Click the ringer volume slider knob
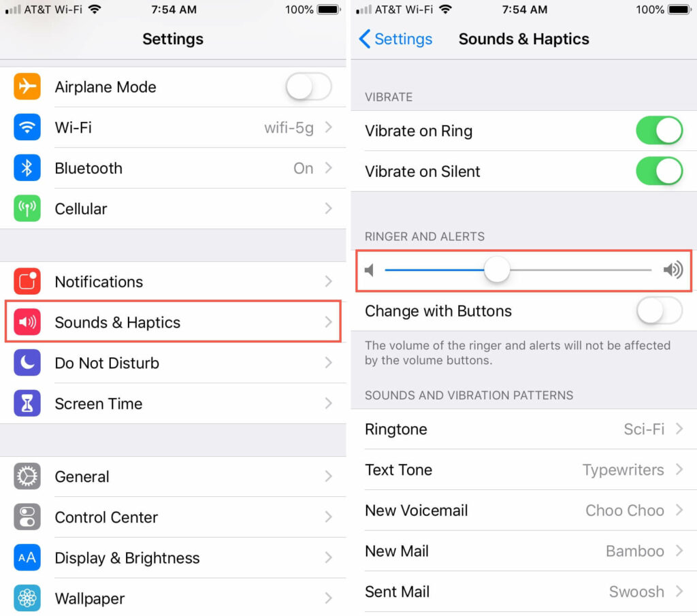The image size is (697, 616). (x=496, y=270)
